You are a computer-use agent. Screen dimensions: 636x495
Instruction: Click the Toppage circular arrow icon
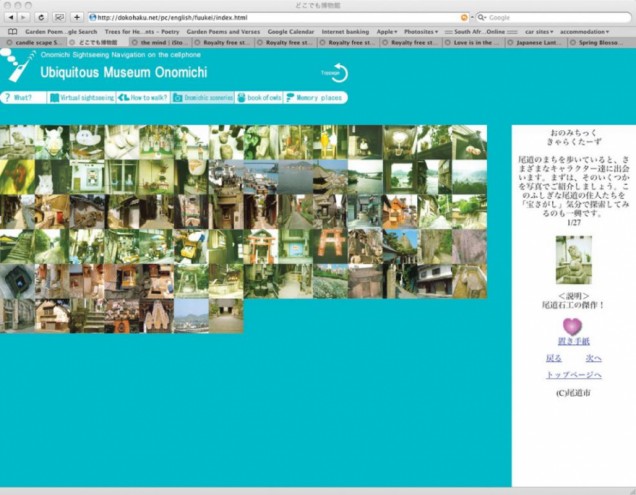tap(336, 73)
